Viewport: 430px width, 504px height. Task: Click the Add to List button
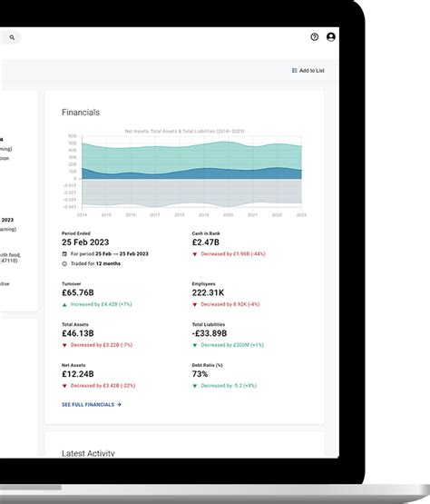coord(308,71)
